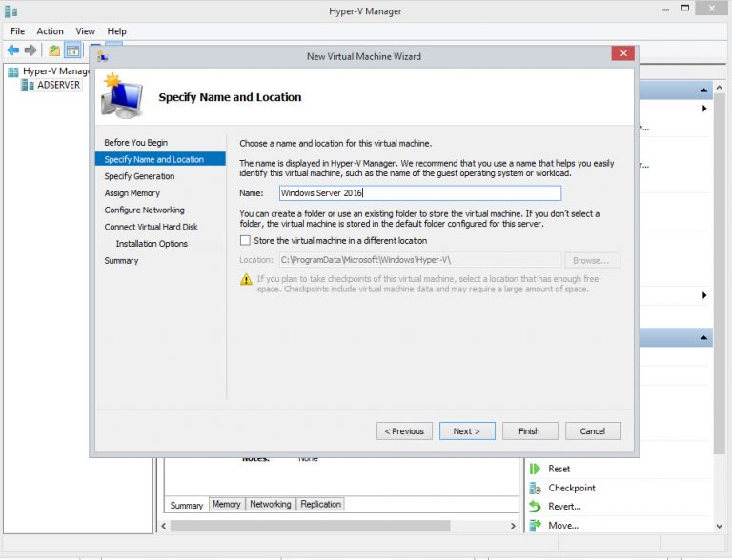The image size is (732, 560).
Task: Expand the submenu arrow in middle of Actions pane
Action: click(x=704, y=295)
